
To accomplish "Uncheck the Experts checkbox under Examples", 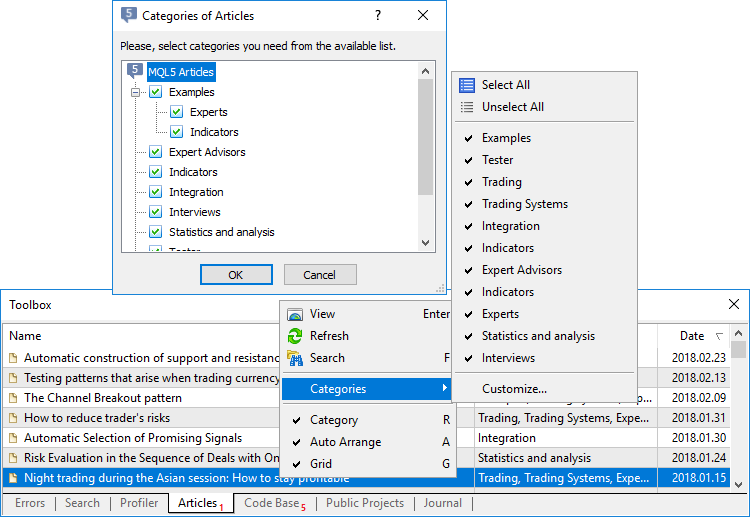I will 176,112.
